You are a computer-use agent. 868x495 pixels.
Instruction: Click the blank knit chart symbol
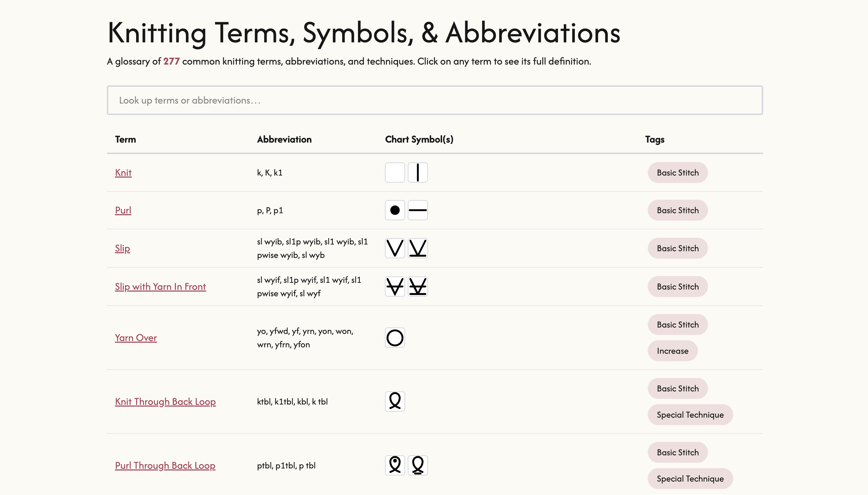pos(394,173)
